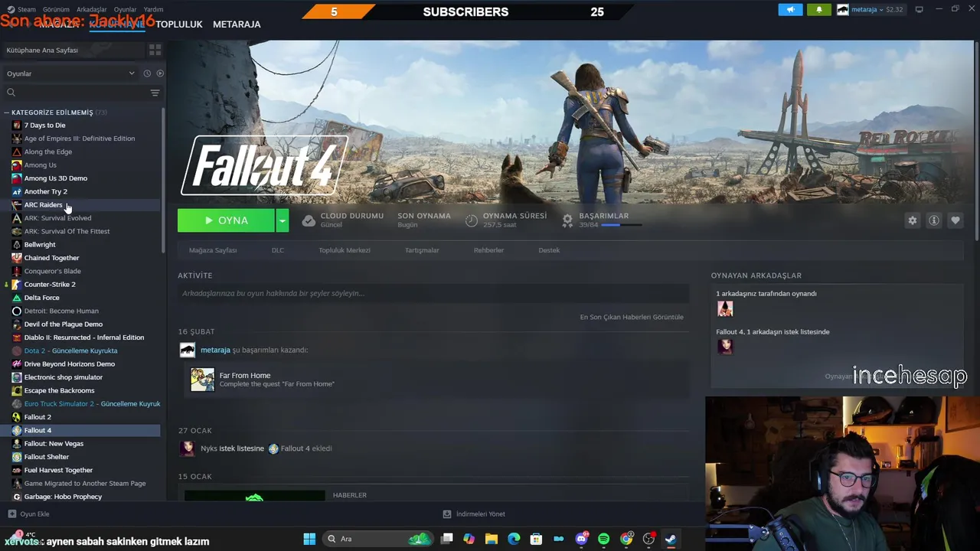Click Manage Downloads icon at bottom

pyautogui.click(x=447, y=514)
